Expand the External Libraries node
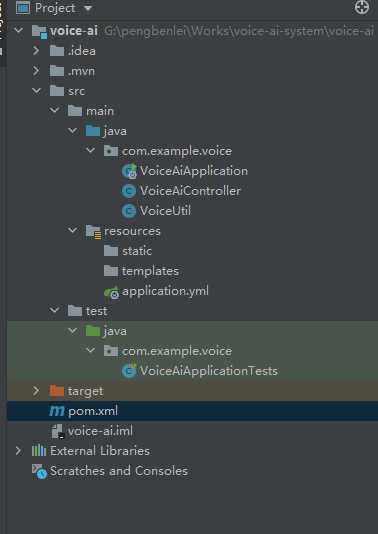 (18, 451)
